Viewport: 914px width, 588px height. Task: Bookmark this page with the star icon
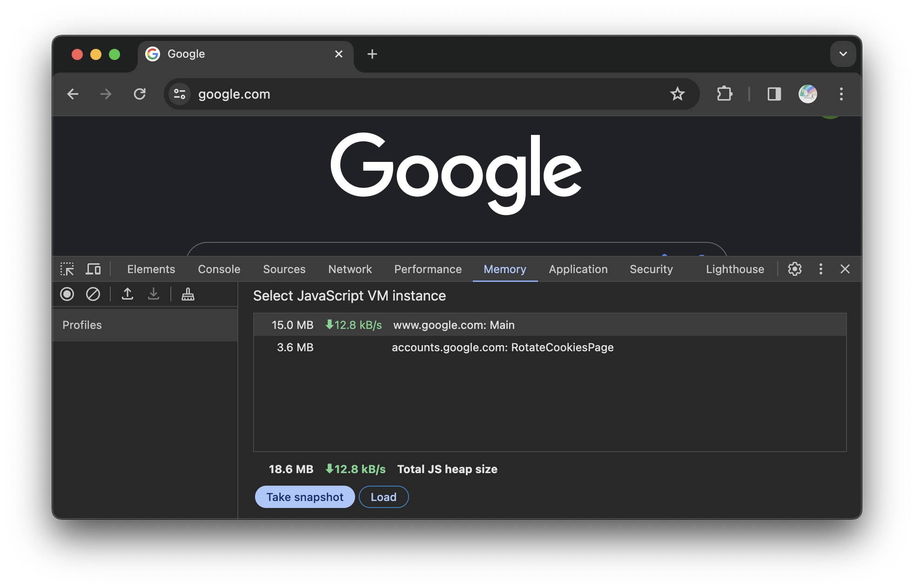677,94
